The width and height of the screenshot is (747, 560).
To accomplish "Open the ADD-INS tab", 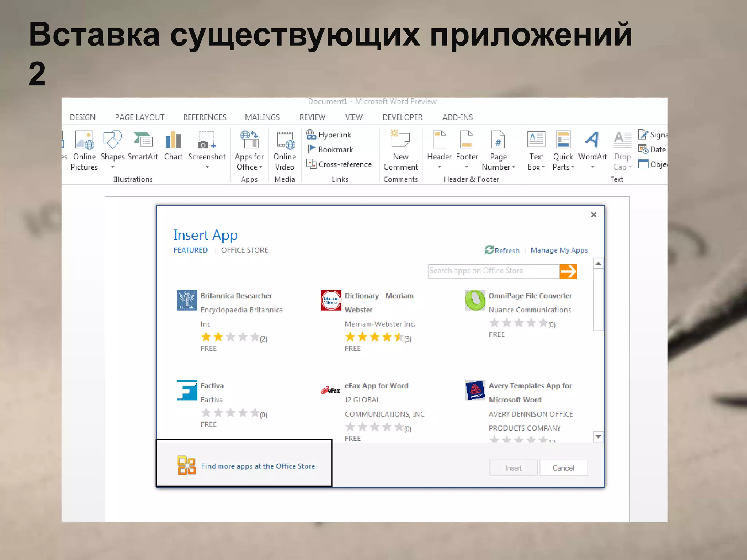I will 457,117.
